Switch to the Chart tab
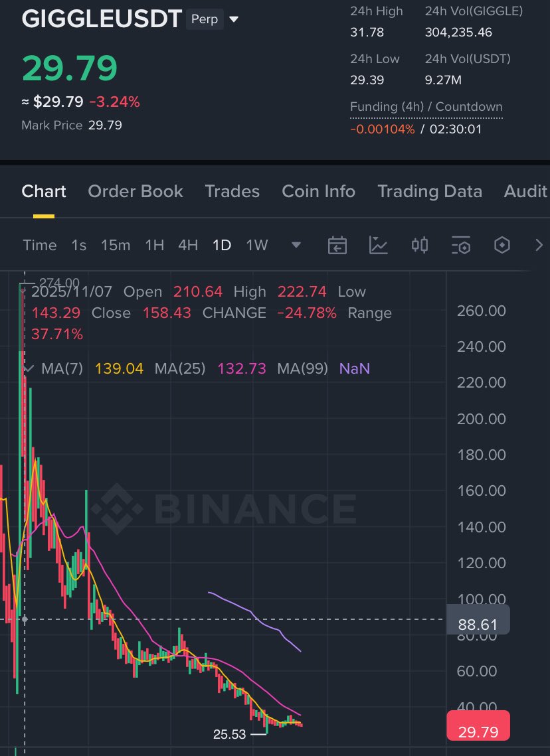The image size is (550, 756). coord(44,191)
